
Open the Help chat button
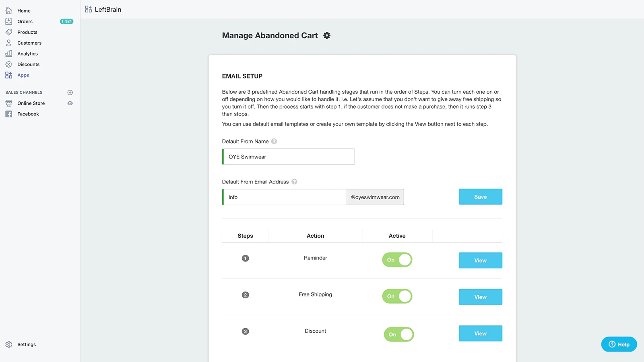pos(619,344)
